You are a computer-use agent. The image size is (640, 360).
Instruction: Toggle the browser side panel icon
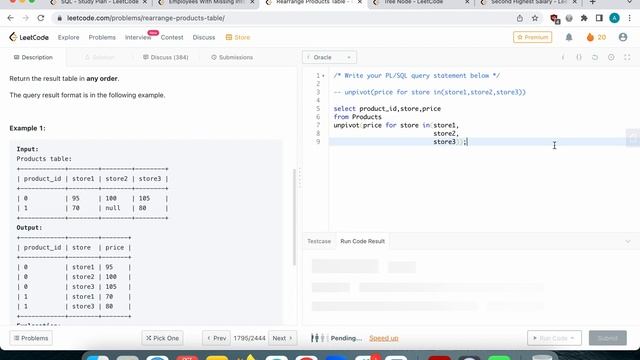599,18
